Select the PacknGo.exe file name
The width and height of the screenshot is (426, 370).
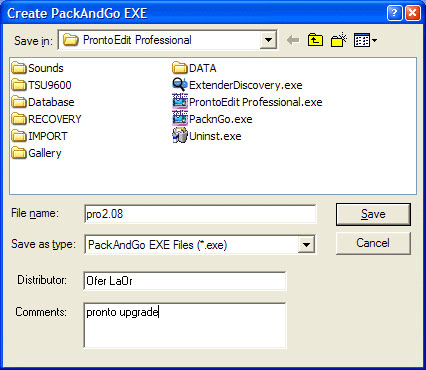[x=221, y=119]
